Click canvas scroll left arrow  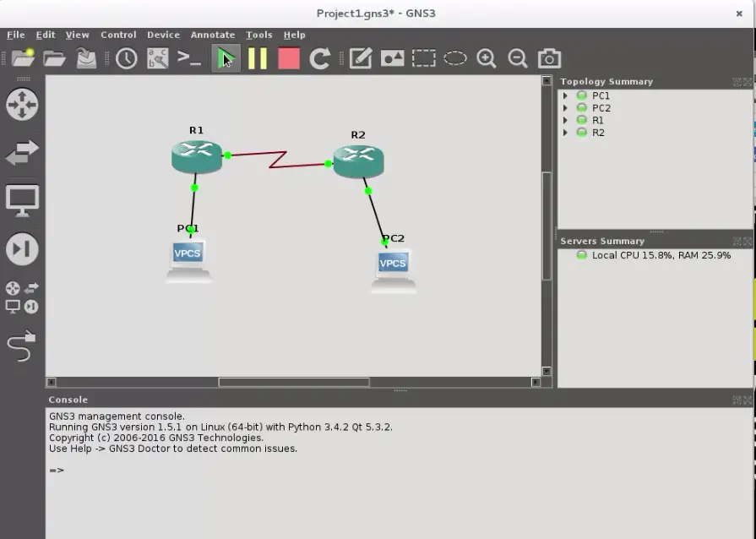[52, 383]
